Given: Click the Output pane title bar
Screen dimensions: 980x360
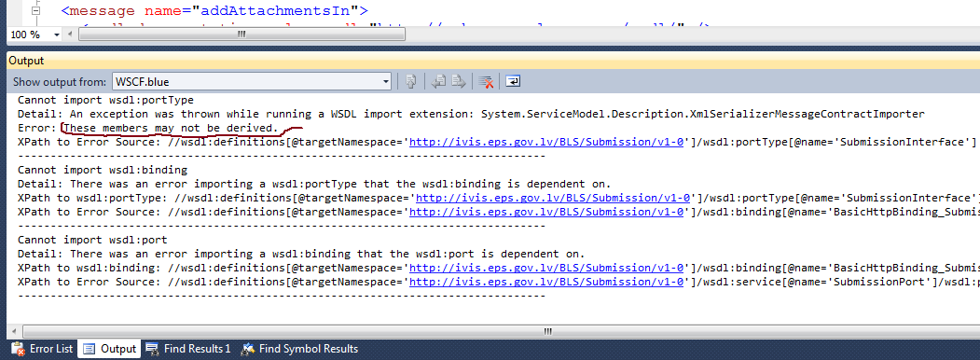Looking at the screenshot, I should (x=492, y=61).
